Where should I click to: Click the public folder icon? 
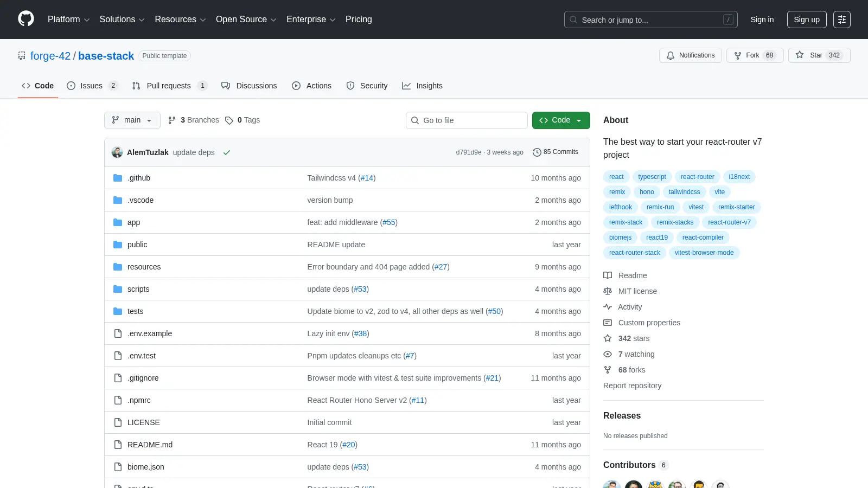pos(118,245)
